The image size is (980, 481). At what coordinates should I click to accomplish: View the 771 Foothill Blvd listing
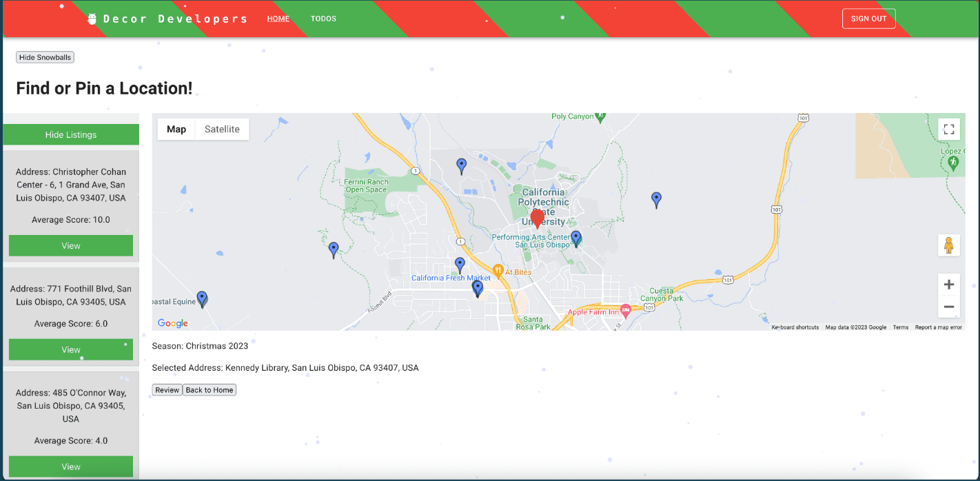(x=71, y=349)
